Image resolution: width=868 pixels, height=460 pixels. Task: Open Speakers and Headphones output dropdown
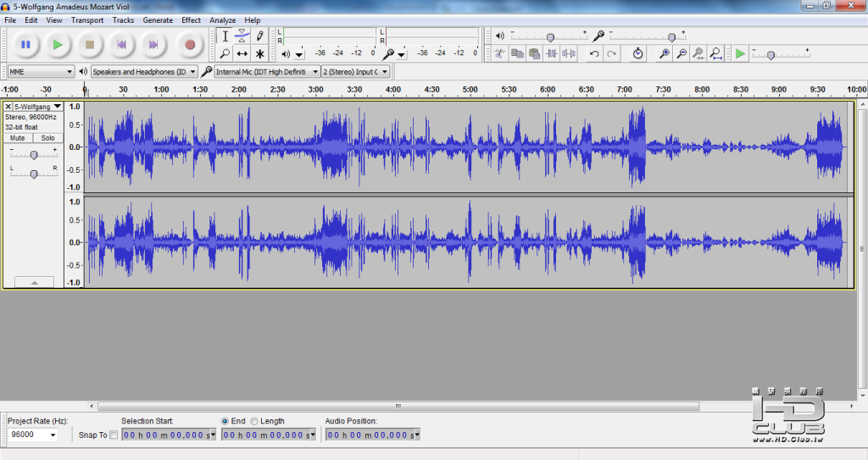144,71
